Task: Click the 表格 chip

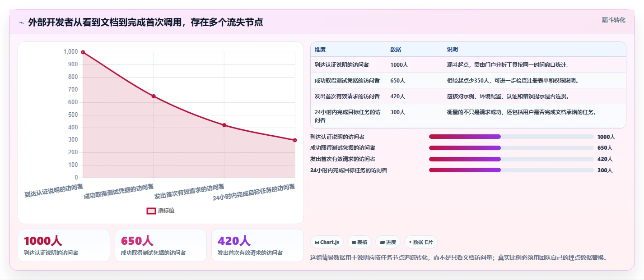Action: tap(359, 242)
